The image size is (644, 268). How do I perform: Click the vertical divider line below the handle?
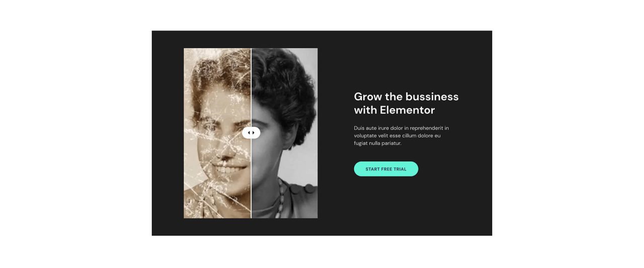(x=251, y=178)
